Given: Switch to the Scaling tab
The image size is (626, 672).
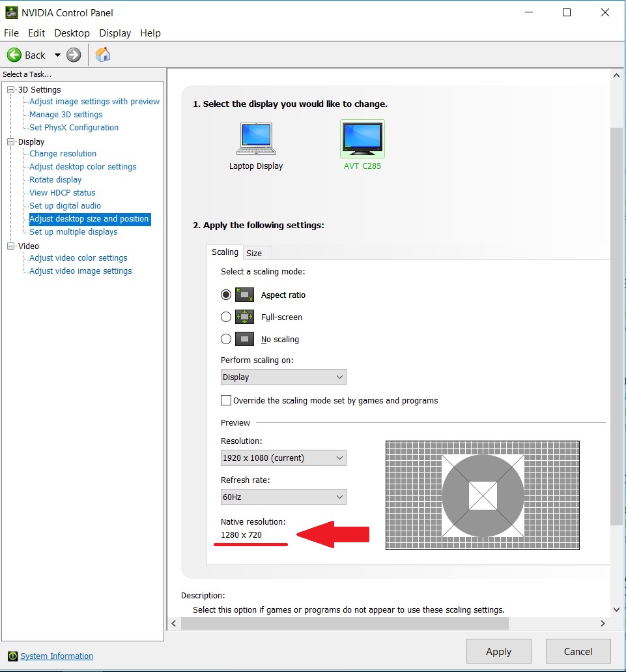Looking at the screenshot, I should pos(225,252).
